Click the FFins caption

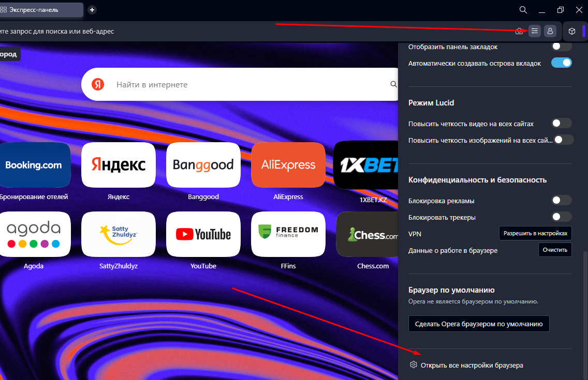(288, 266)
